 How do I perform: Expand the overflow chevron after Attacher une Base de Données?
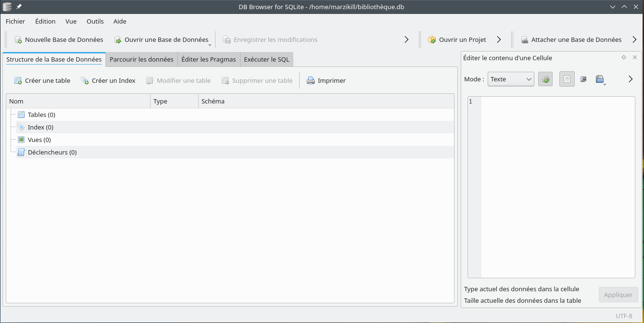tap(634, 39)
